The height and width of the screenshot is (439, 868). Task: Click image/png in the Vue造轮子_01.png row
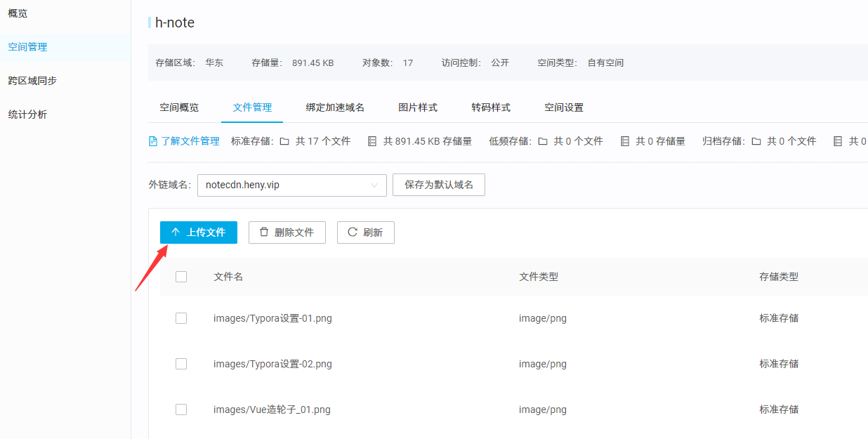(x=543, y=409)
